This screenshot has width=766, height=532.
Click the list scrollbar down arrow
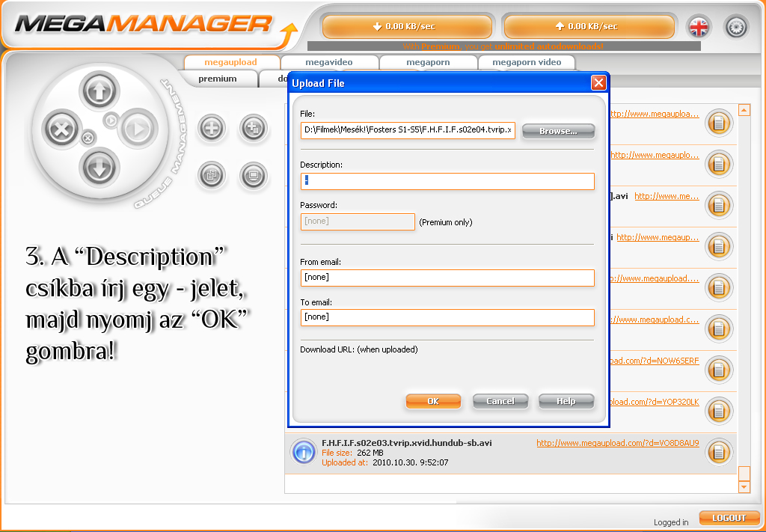coord(744,486)
